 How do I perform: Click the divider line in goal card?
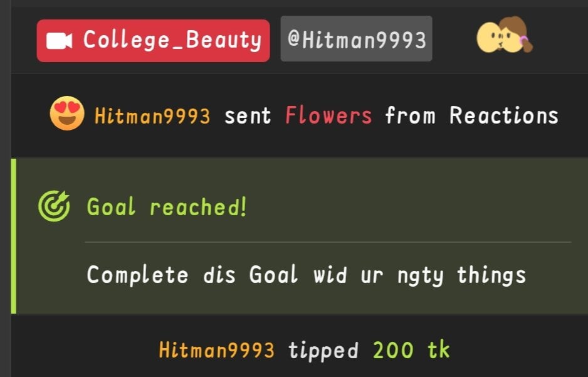328,242
